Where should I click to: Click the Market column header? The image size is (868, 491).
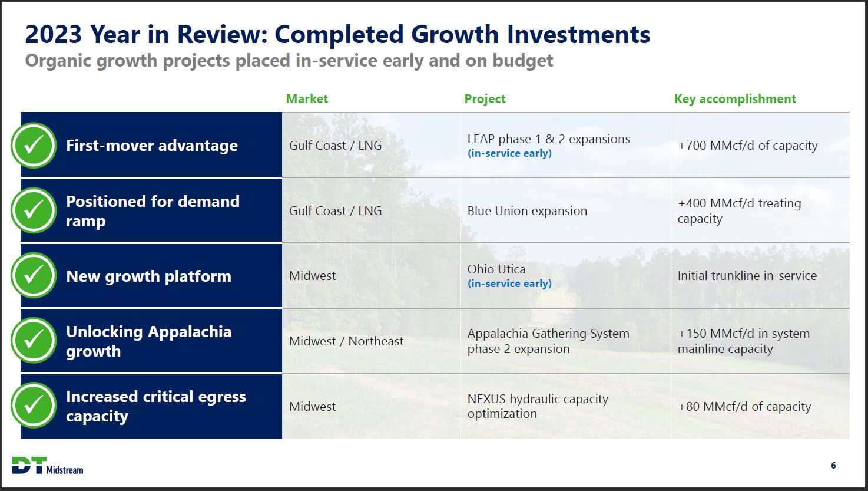pos(307,99)
